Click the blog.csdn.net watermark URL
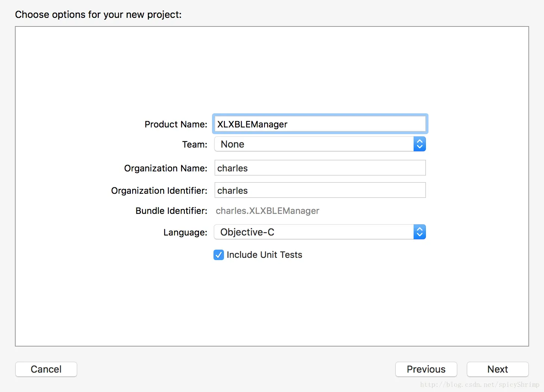This screenshot has width=544, height=392. coord(480,385)
